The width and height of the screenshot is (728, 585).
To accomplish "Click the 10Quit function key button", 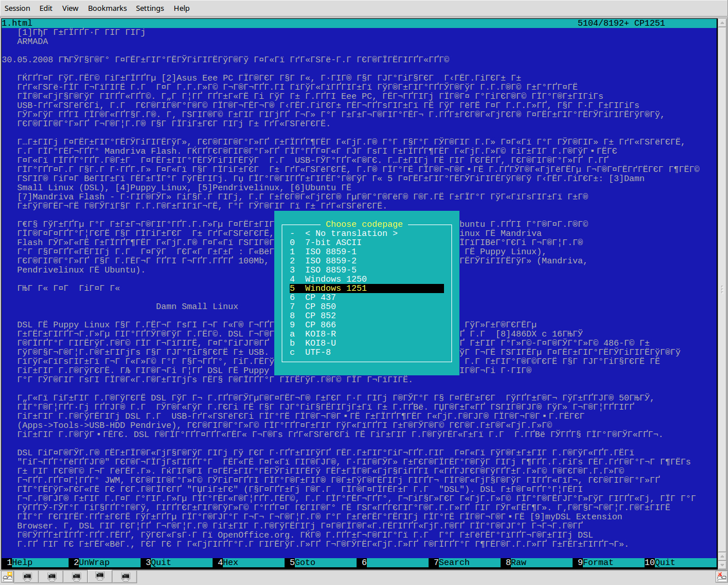I will (681, 562).
